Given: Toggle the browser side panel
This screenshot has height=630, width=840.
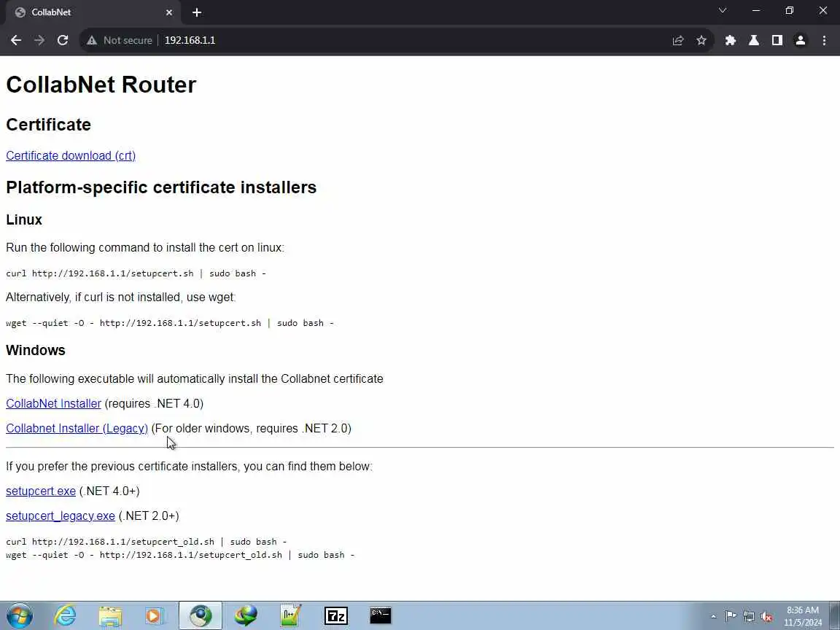Looking at the screenshot, I should tap(777, 40).
